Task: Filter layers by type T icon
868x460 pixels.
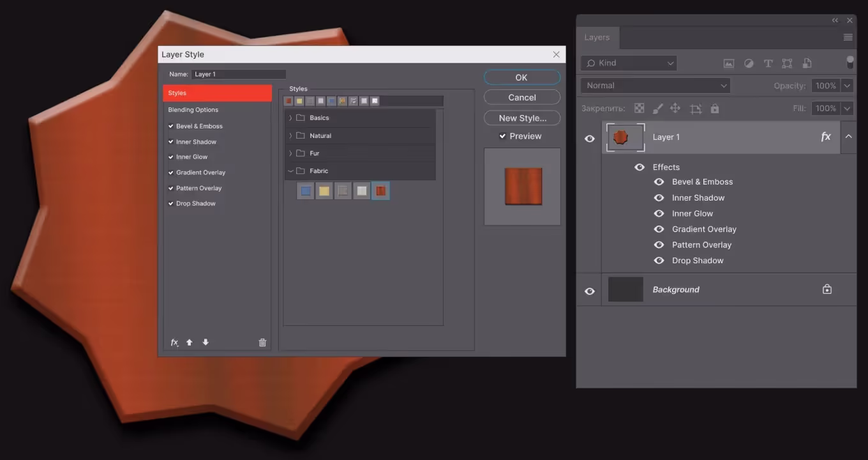Action: (x=768, y=63)
